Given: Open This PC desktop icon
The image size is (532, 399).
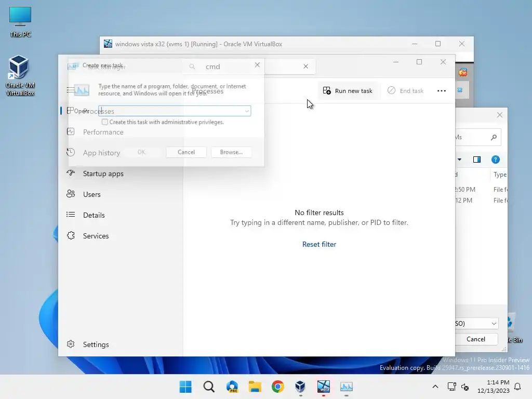Looking at the screenshot, I should (x=20, y=21).
